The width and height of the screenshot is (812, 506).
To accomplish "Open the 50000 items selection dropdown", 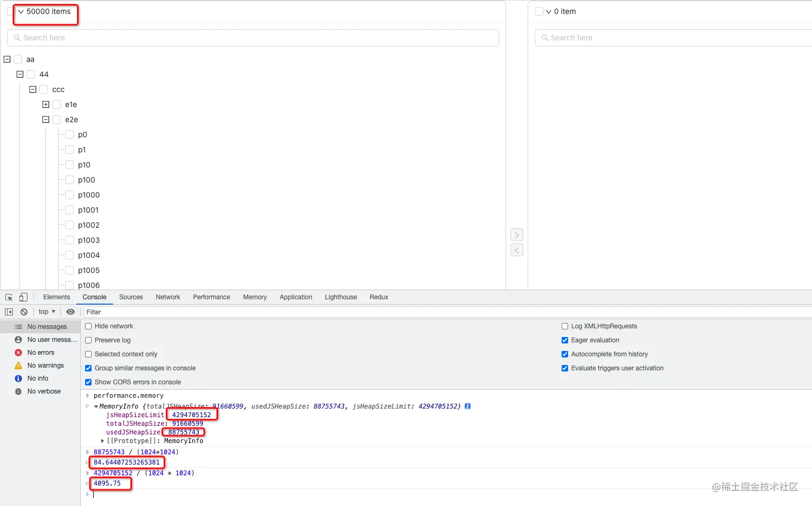I will (x=21, y=11).
